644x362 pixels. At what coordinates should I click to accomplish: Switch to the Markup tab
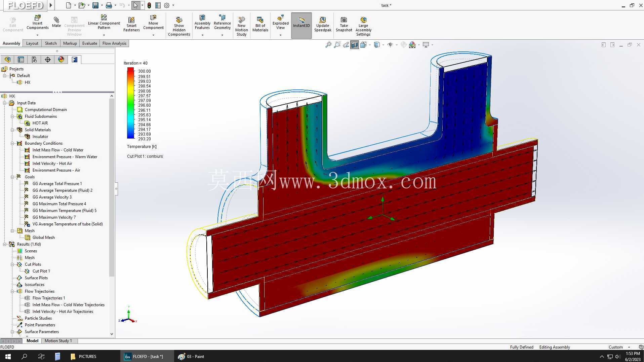click(70, 43)
